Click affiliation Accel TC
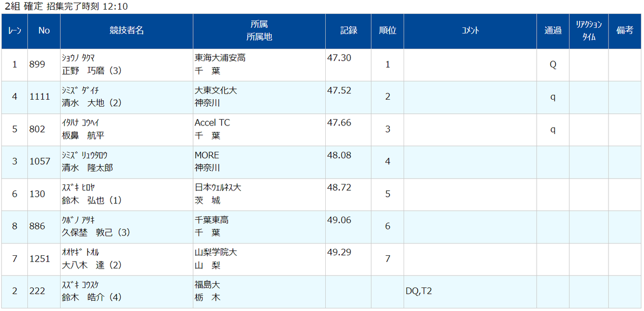Viewport: 644px width, 311px height. tap(212, 122)
